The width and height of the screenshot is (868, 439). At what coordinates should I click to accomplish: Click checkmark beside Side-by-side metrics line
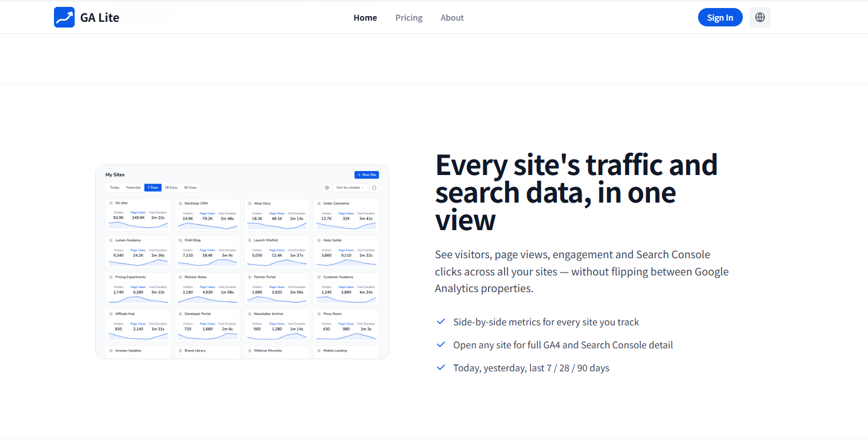click(x=441, y=322)
